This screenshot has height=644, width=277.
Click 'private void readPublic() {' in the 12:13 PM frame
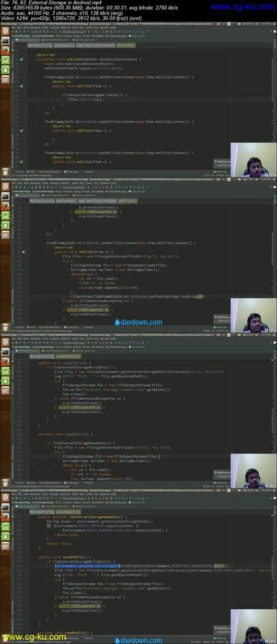[x=66, y=434]
